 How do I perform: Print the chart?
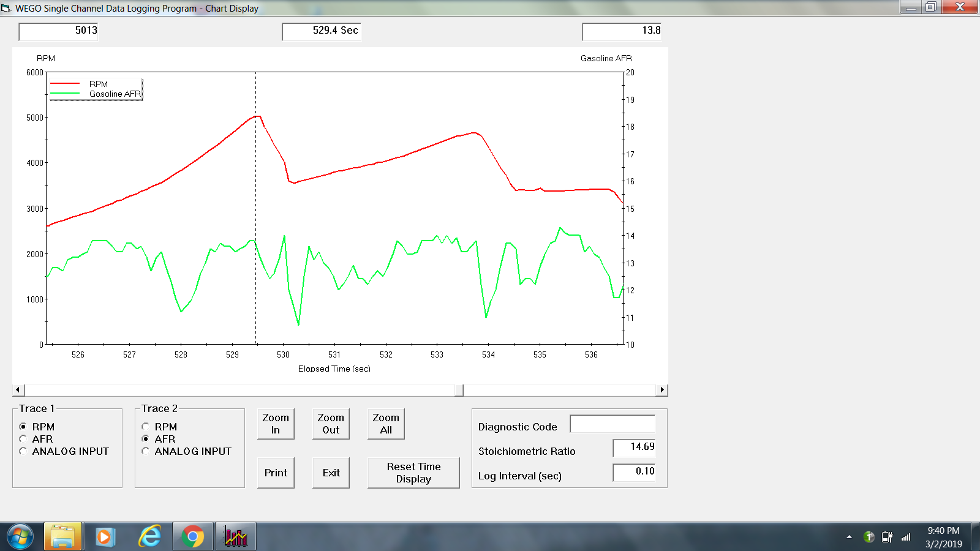click(276, 473)
